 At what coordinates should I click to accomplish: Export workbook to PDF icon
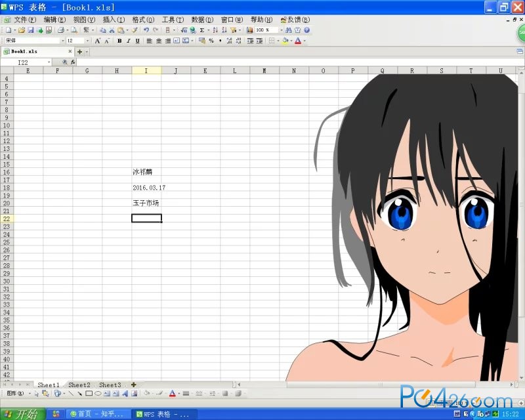point(49,30)
